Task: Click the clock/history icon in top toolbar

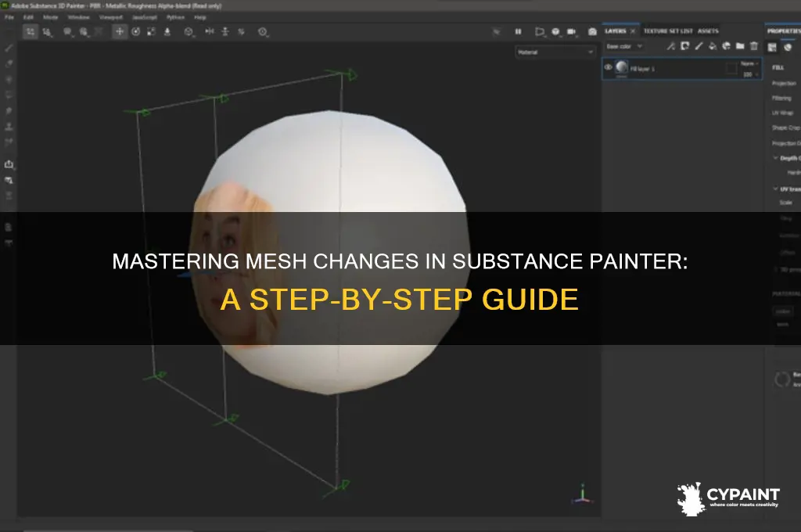Action: [263, 31]
